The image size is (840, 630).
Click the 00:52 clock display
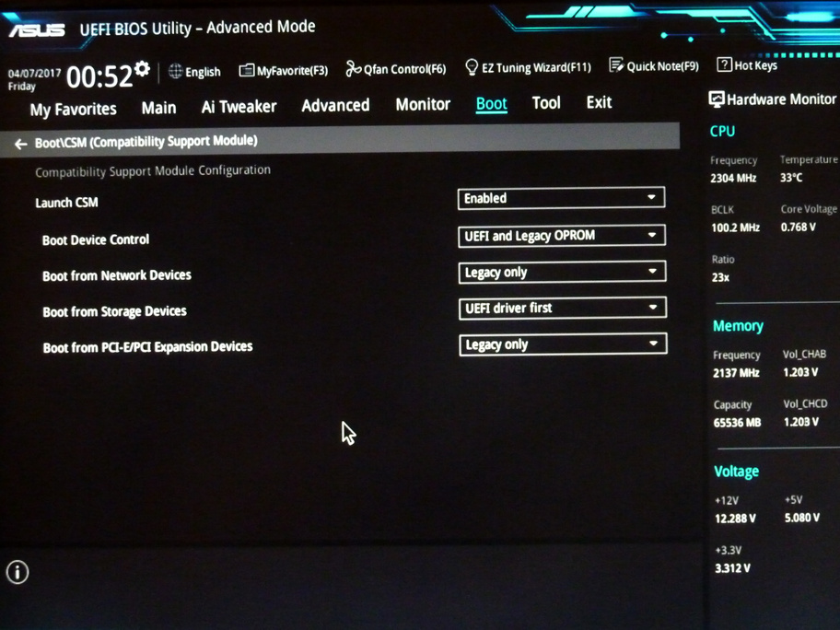pos(99,76)
